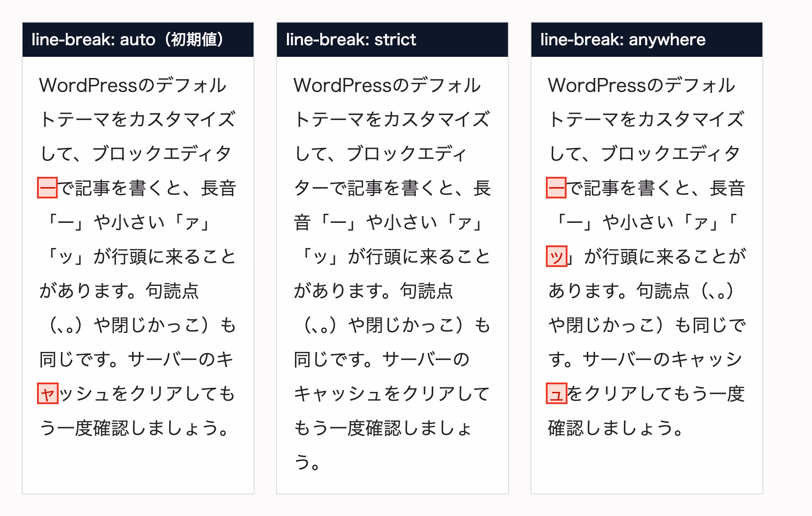Click 'ターで記事を書くと、長' in strict panel

[x=392, y=188]
